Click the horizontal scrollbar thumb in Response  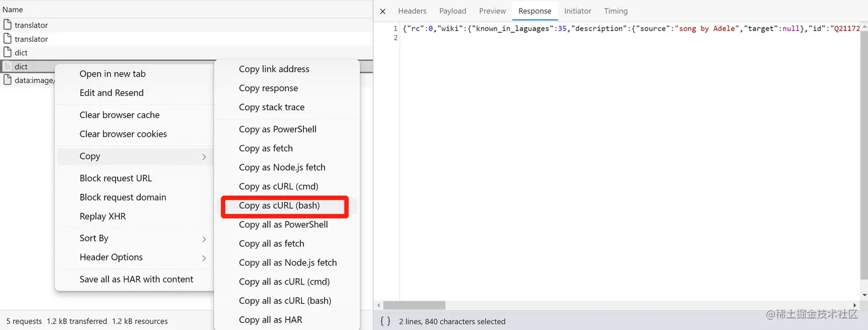point(414,305)
